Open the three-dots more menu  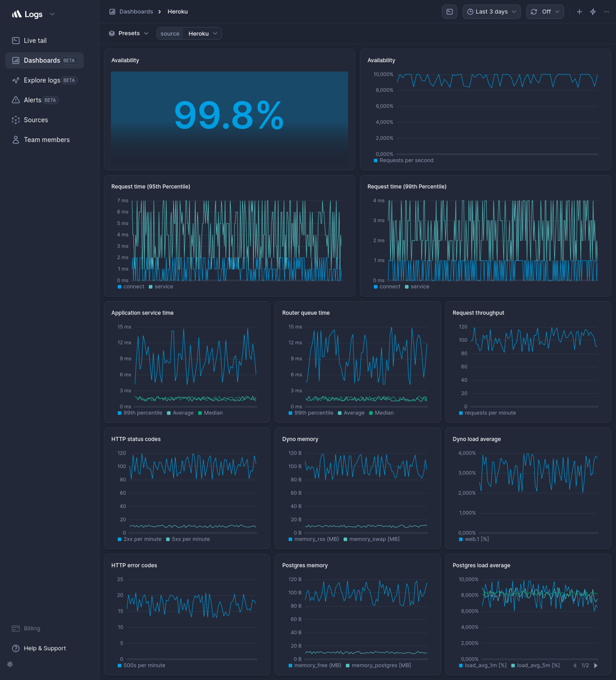(x=606, y=12)
